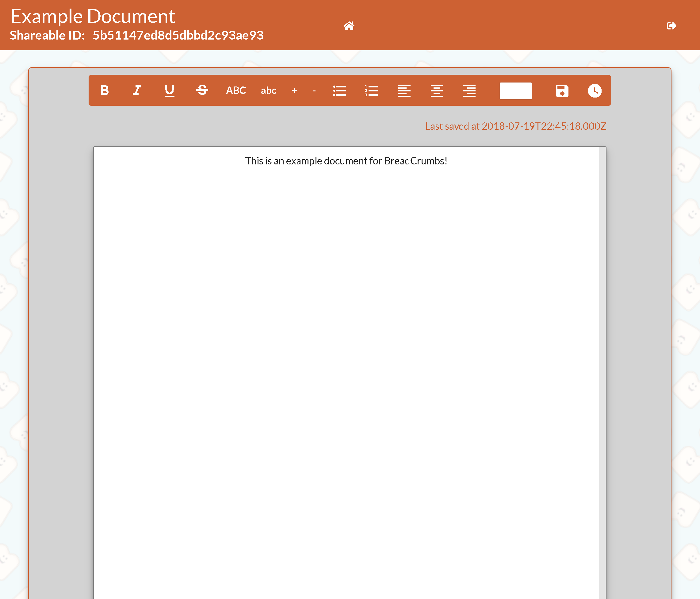This screenshot has height=599, width=700.
Task: Toggle bold formatting
Action: (x=105, y=90)
